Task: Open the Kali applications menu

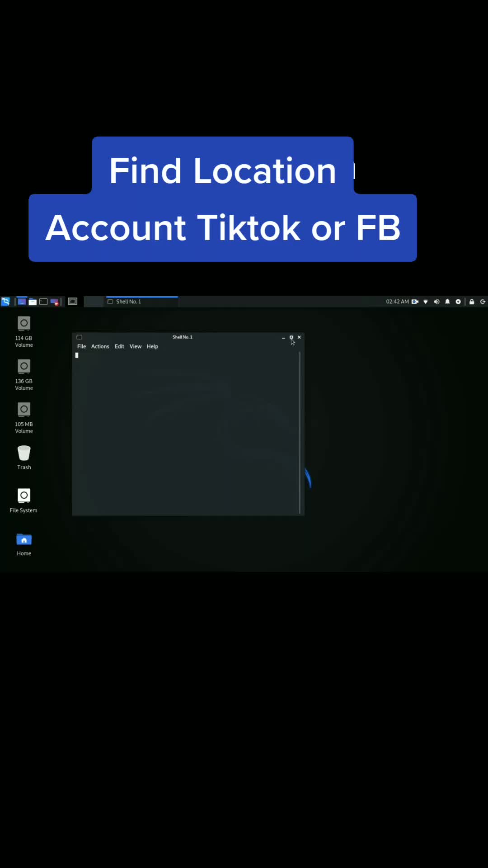Action: point(5,302)
